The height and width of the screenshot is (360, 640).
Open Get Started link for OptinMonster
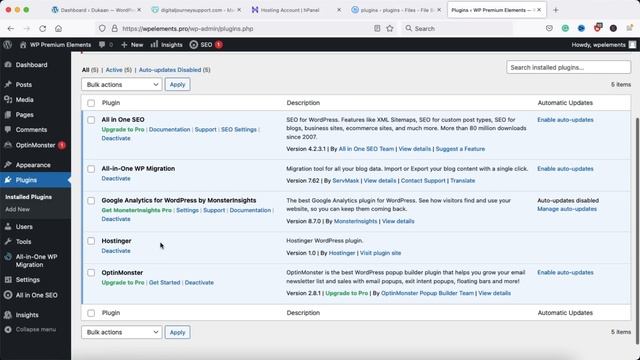click(164, 282)
